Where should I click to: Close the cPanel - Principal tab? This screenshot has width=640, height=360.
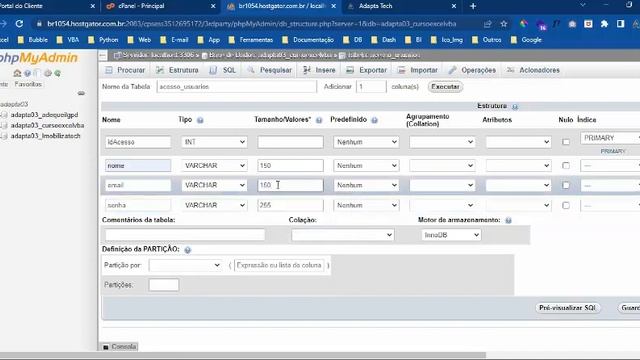(213, 6)
